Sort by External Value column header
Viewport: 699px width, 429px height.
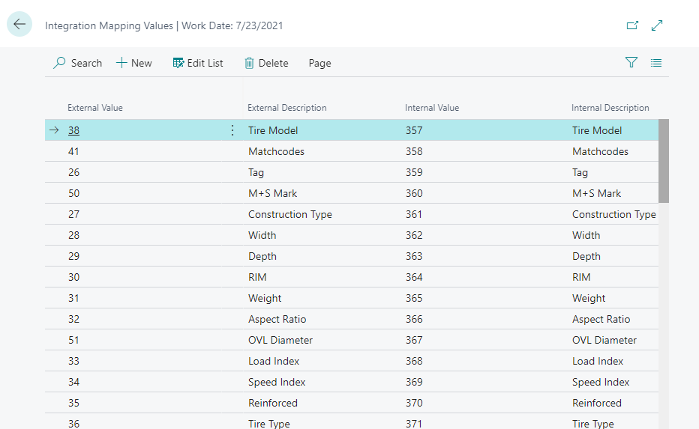[95, 107]
